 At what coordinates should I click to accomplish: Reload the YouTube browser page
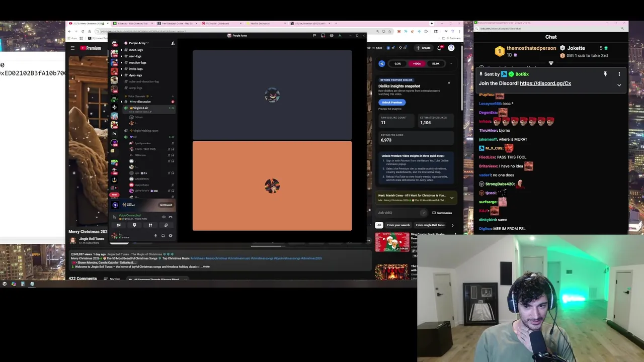83,31
